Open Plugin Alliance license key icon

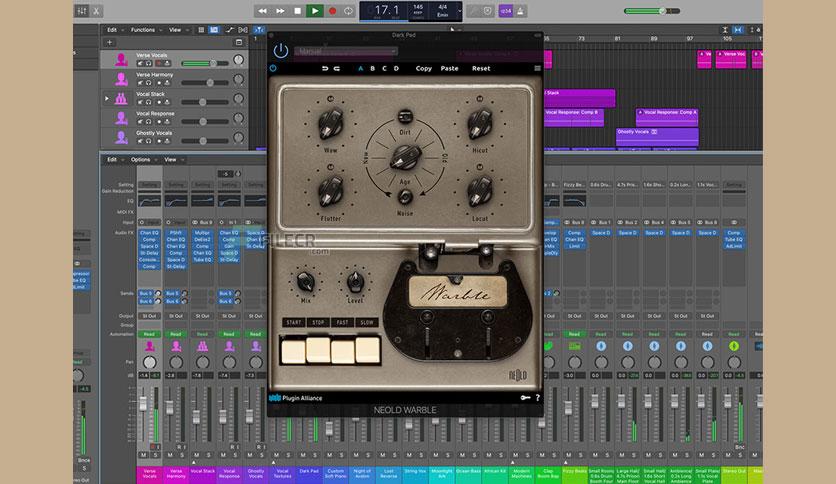click(x=525, y=398)
